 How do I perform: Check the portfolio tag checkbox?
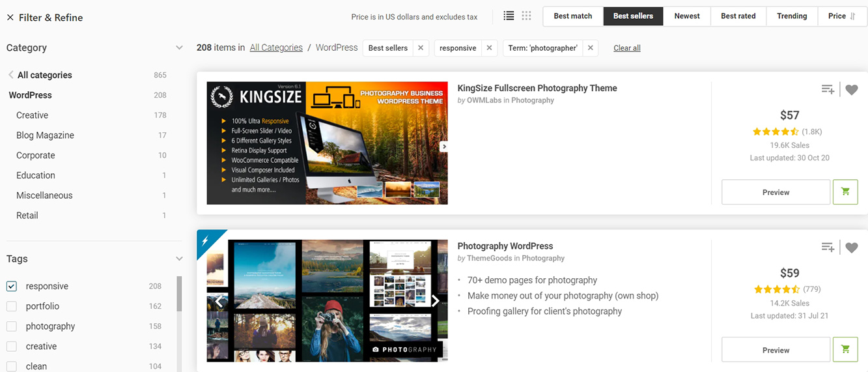pos(12,306)
